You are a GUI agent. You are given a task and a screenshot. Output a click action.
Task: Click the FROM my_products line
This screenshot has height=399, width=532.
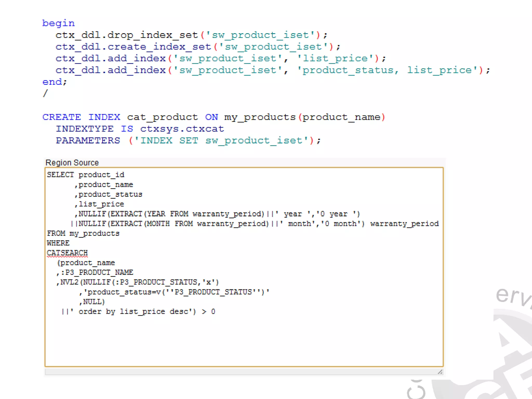point(83,234)
